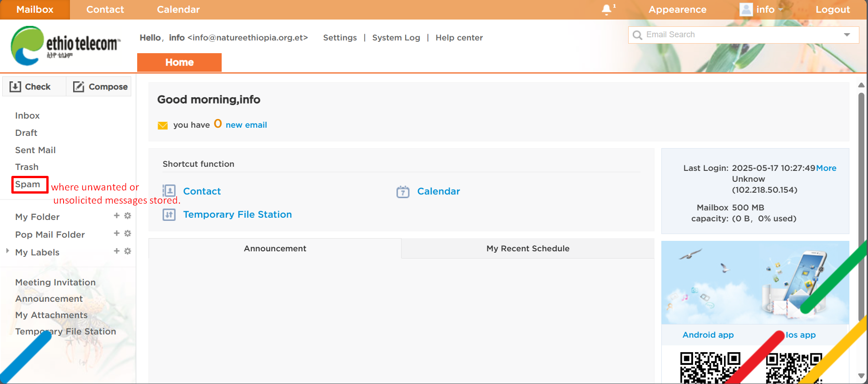Click the plus icon beside My Folder
Screen dimensions: 868x384
pyautogui.click(x=117, y=216)
